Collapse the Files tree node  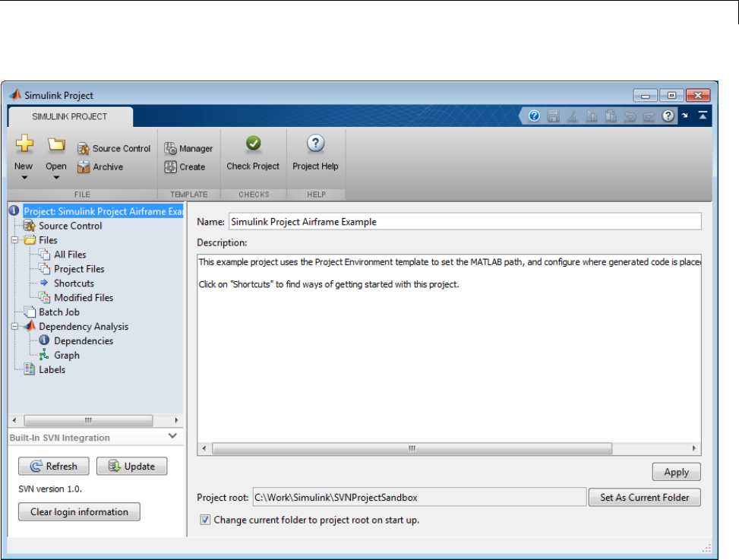coord(14,240)
